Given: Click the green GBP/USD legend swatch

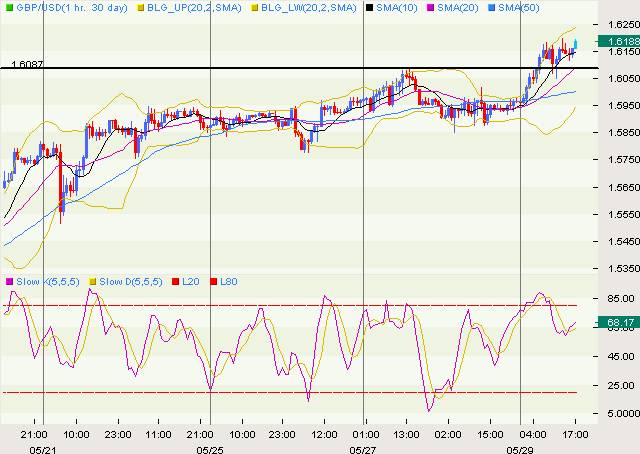Looking at the screenshot, I should tap(9, 7).
